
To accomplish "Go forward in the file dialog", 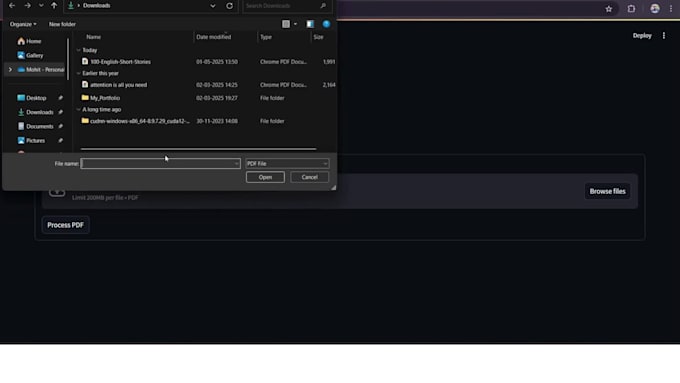I will coord(27,6).
